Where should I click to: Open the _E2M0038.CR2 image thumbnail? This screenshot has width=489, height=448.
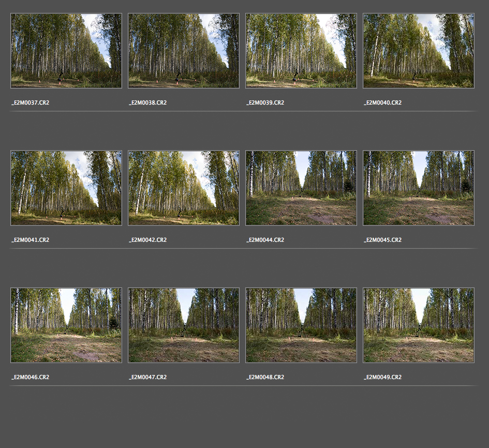pos(184,51)
